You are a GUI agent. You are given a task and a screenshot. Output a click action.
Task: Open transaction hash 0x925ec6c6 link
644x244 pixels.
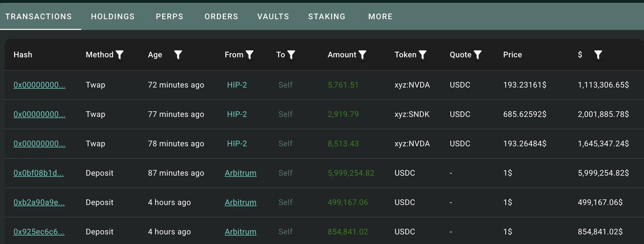pyautogui.click(x=39, y=232)
